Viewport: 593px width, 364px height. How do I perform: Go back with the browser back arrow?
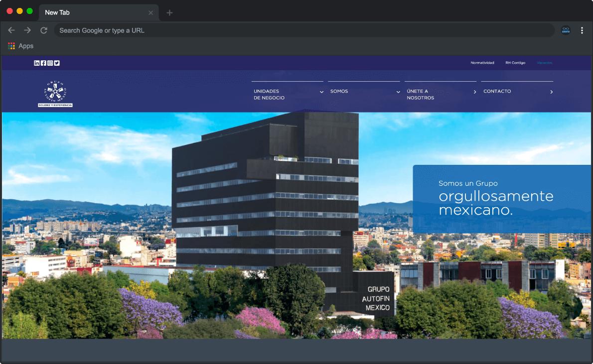pyautogui.click(x=11, y=30)
